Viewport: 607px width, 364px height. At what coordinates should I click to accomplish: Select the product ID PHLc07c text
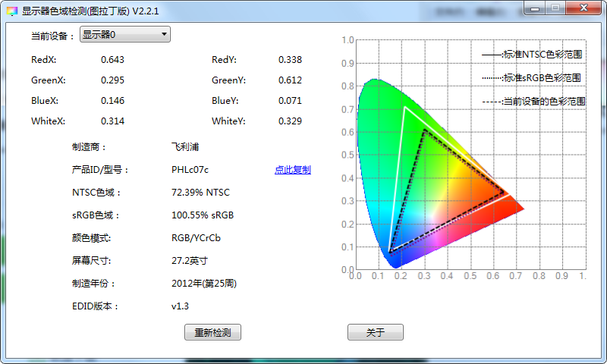(190, 170)
